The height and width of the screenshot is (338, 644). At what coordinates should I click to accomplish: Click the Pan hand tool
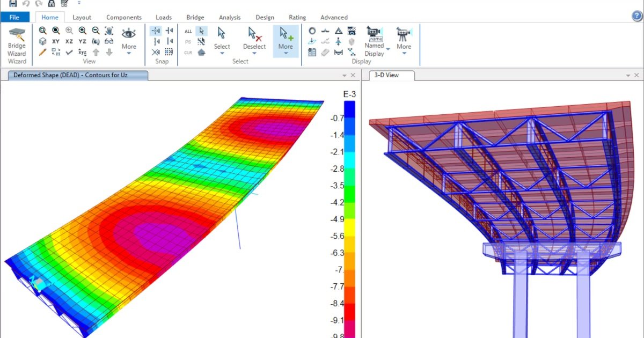pos(109,31)
